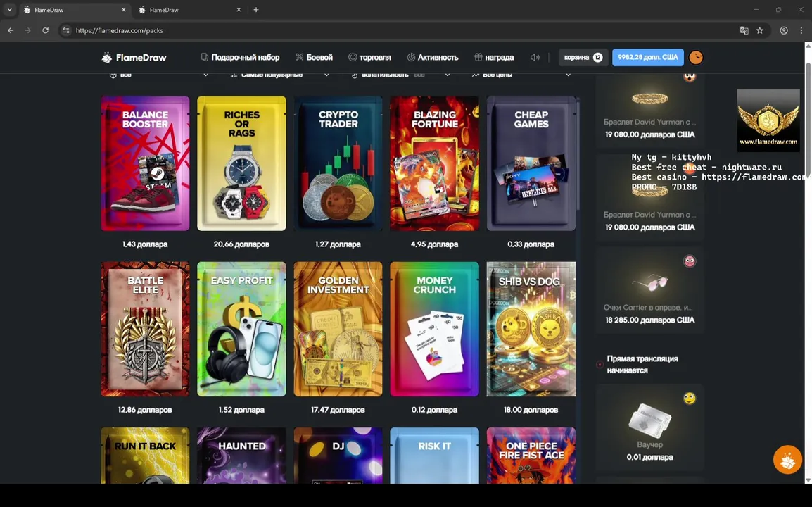This screenshot has width=812, height=507.
Task: Open the Golden Investment pack
Action: coord(338,329)
